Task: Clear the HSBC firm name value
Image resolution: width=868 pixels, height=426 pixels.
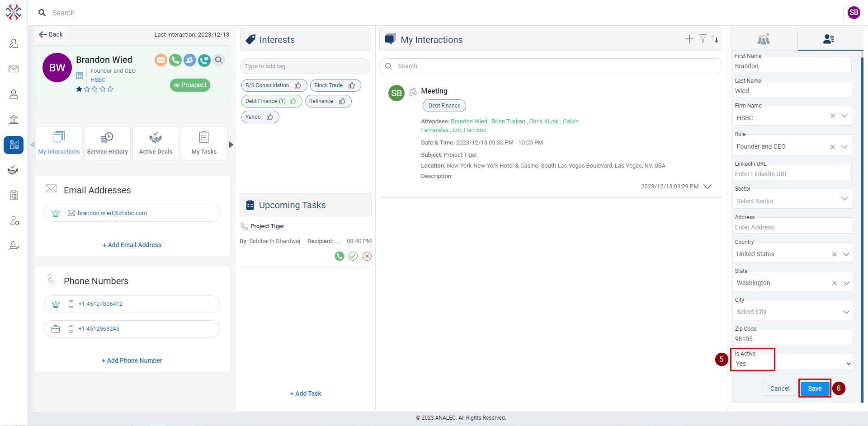Action: (833, 116)
